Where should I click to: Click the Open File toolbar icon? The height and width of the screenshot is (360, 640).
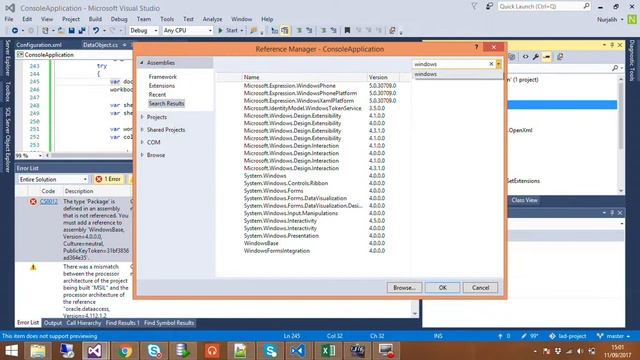[x=60, y=31]
